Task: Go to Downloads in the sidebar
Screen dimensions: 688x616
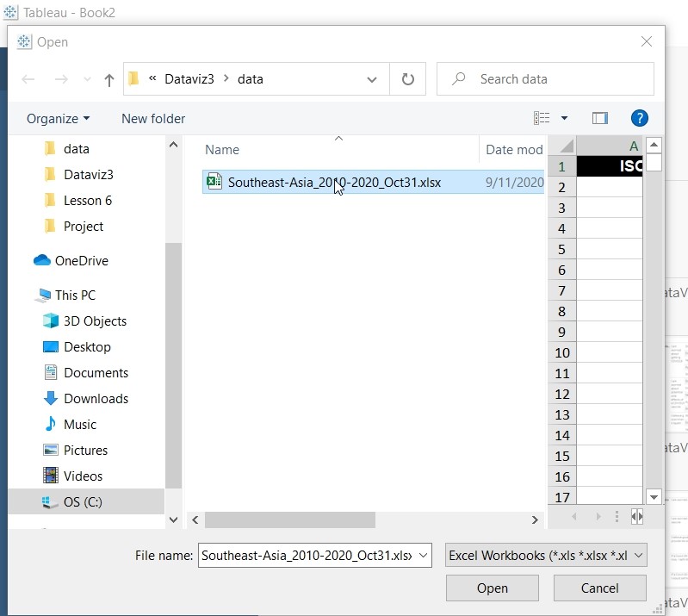Action: coord(96,399)
